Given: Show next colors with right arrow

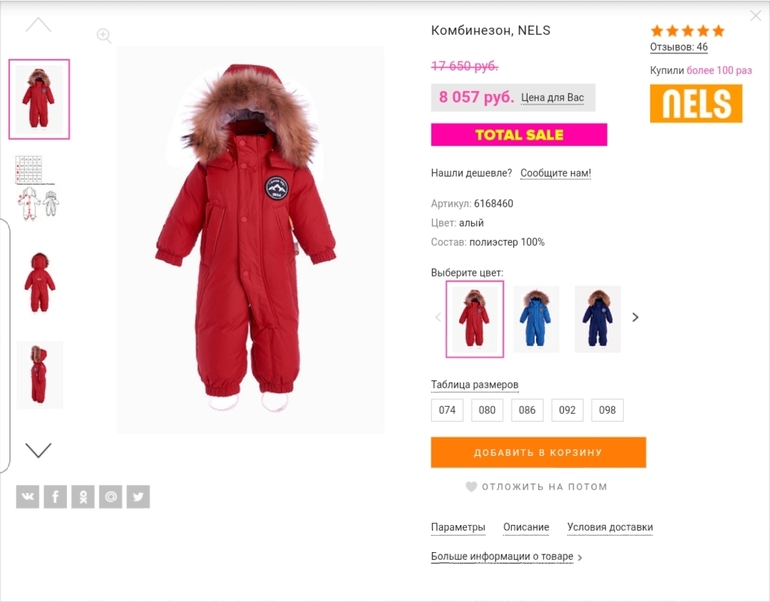Looking at the screenshot, I should (x=635, y=317).
